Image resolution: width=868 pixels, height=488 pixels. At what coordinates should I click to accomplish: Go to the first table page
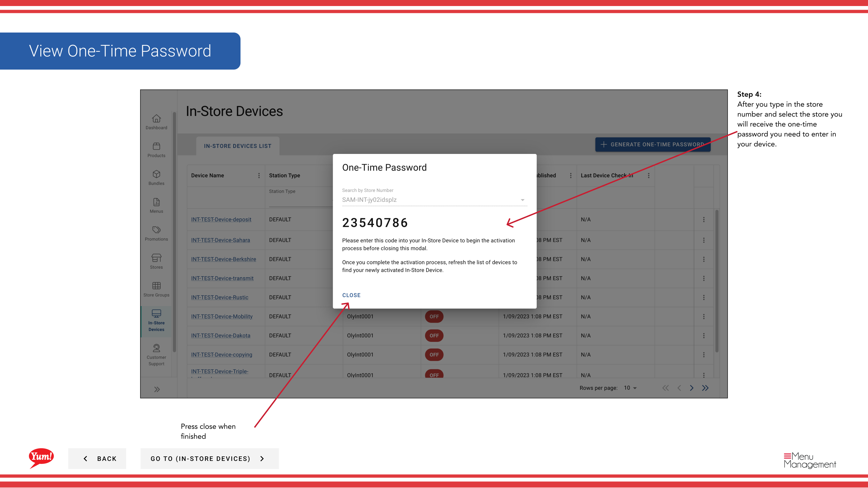click(665, 388)
